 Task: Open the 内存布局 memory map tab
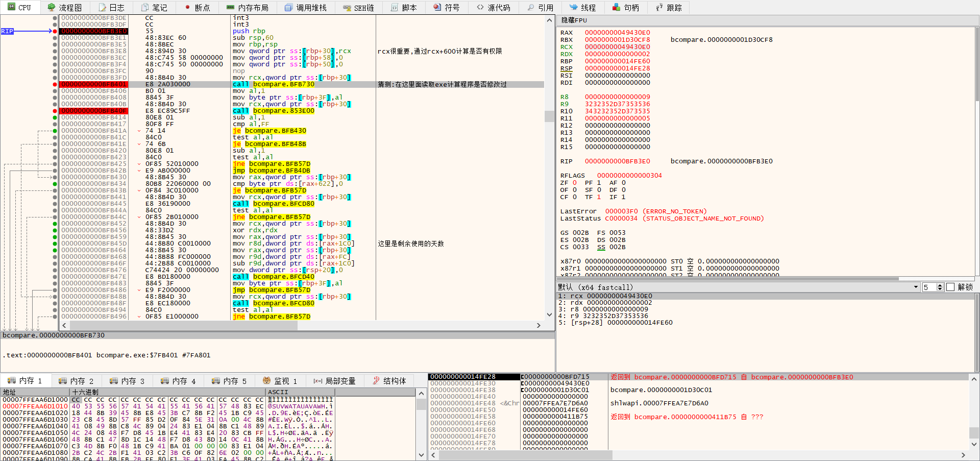pos(248,8)
